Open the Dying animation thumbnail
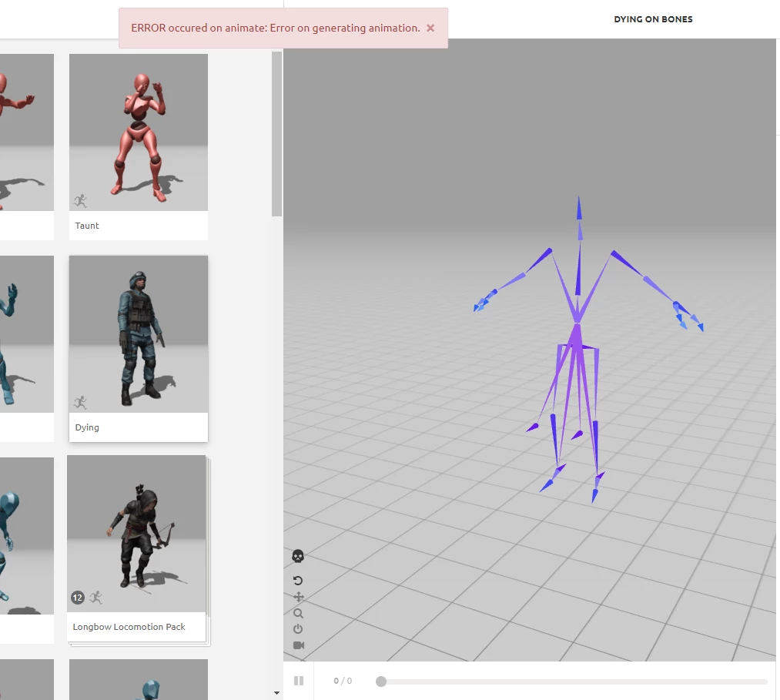This screenshot has width=780, height=700. 139,334
